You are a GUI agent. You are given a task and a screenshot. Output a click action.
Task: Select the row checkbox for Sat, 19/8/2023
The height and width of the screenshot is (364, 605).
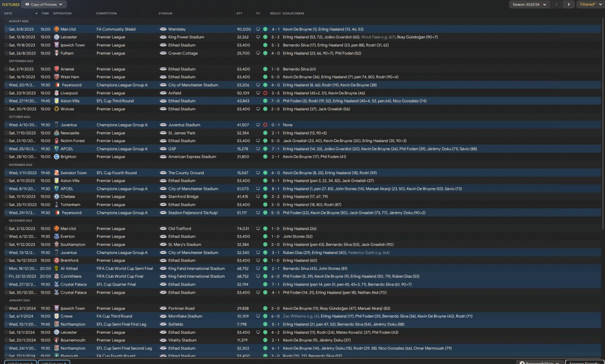tap(7, 45)
